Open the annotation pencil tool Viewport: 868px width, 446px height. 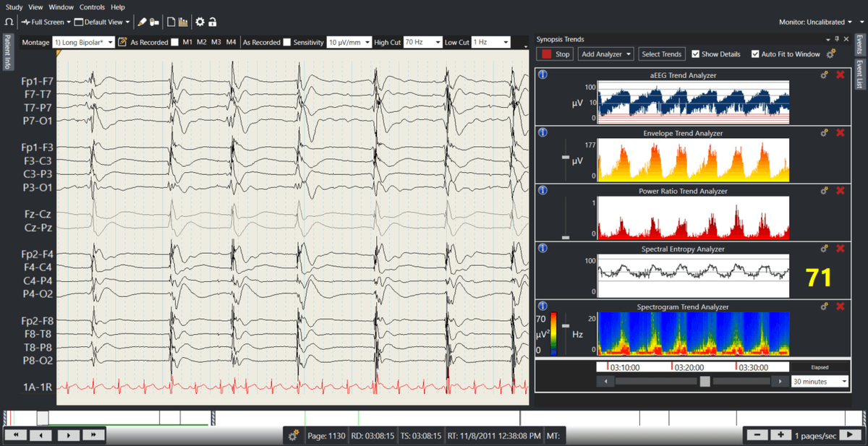(142, 22)
